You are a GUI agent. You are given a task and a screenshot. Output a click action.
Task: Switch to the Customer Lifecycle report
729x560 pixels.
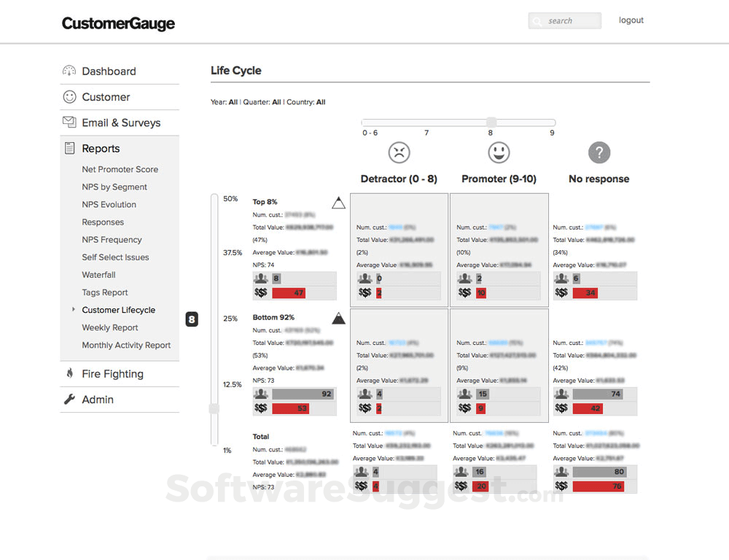pyautogui.click(x=119, y=310)
